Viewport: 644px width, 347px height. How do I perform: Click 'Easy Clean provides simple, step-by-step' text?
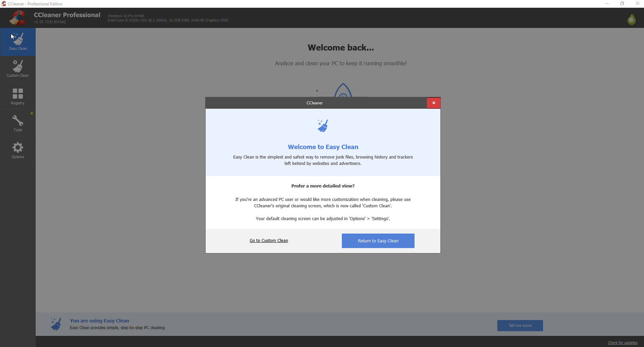click(117, 328)
